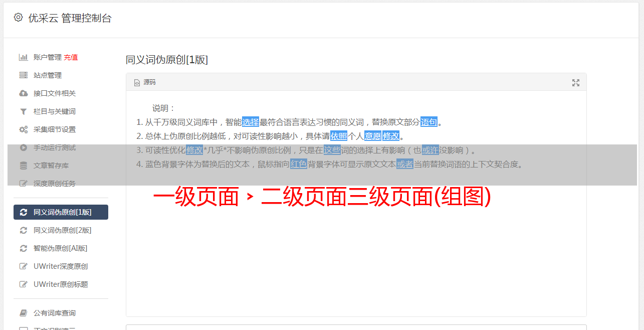
Task: Open 账户管理 bar chart icon
Action: [x=23, y=57]
